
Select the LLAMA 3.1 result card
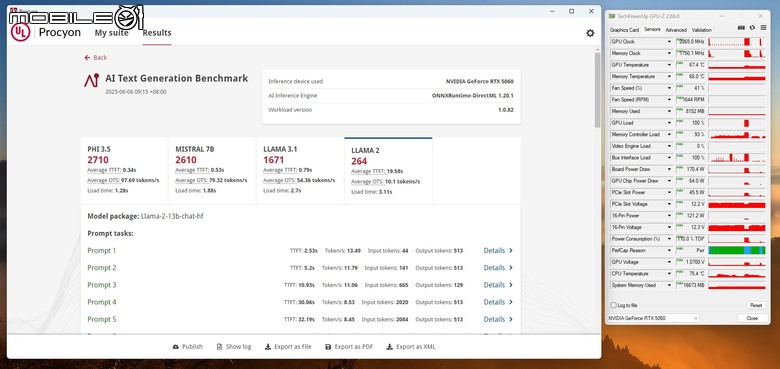pos(300,171)
